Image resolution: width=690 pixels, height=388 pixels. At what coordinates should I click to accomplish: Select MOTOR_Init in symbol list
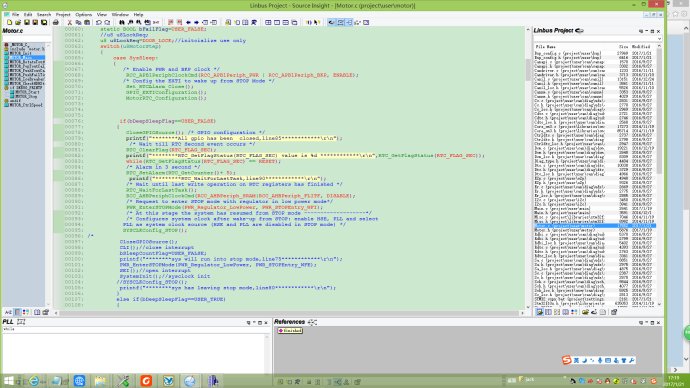point(20,53)
